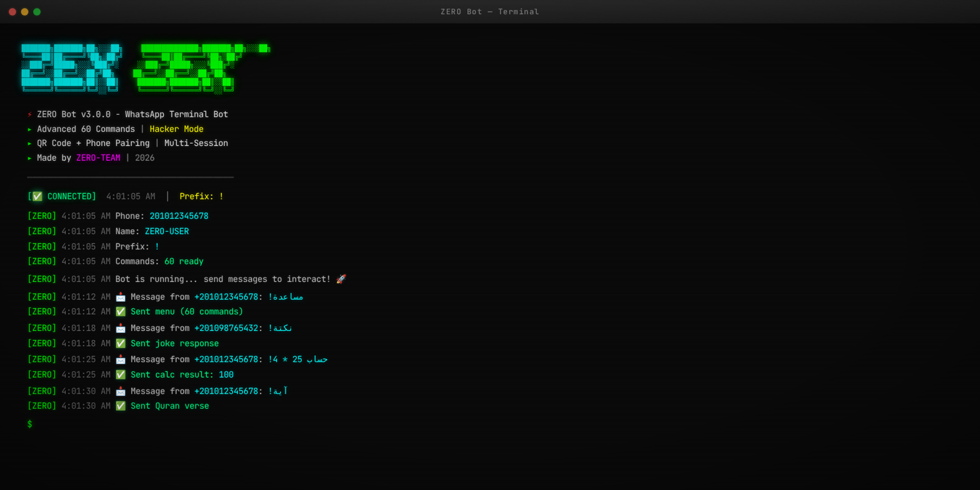Click the 'CONNECTED]' status text
980x490 pixels.
72,196
